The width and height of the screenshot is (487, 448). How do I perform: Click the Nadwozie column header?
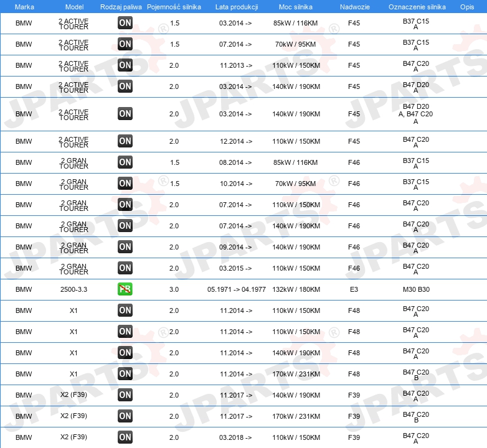[x=355, y=7]
